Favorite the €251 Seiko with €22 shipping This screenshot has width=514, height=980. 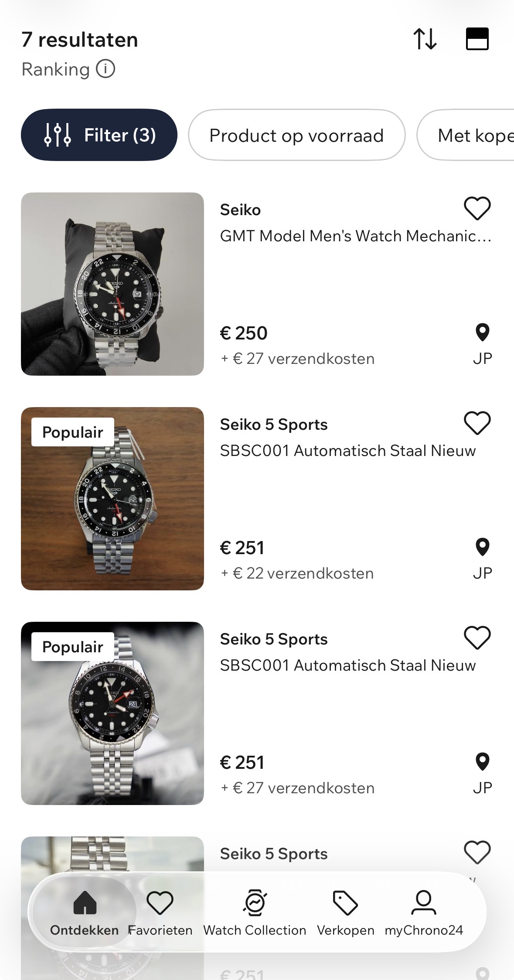[477, 423]
